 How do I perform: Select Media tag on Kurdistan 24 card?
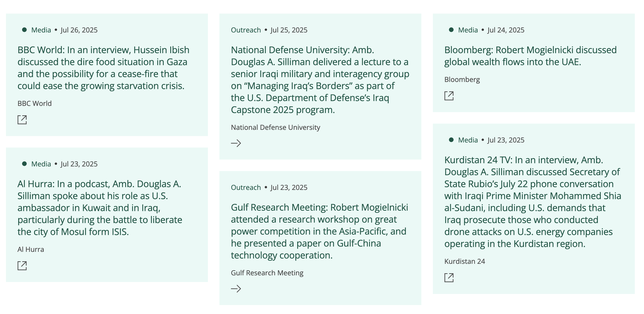(x=468, y=140)
